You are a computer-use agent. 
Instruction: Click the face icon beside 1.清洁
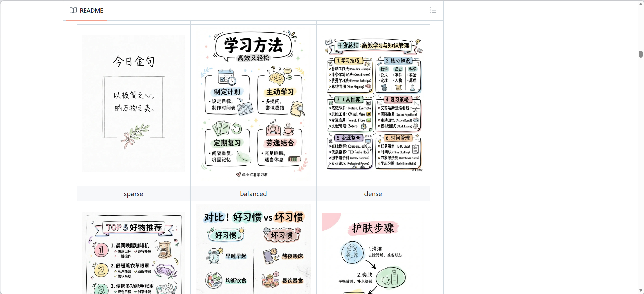pyautogui.click(x=352, y=252)
